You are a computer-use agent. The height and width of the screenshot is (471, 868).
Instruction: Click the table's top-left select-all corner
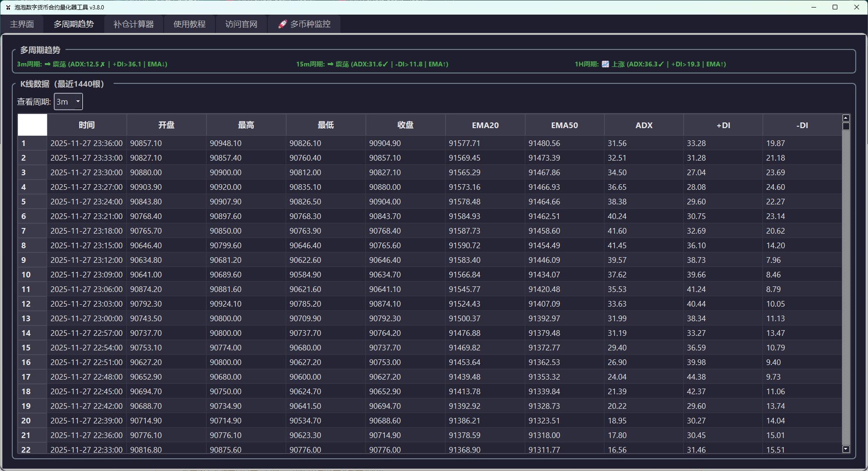point(32,125)
